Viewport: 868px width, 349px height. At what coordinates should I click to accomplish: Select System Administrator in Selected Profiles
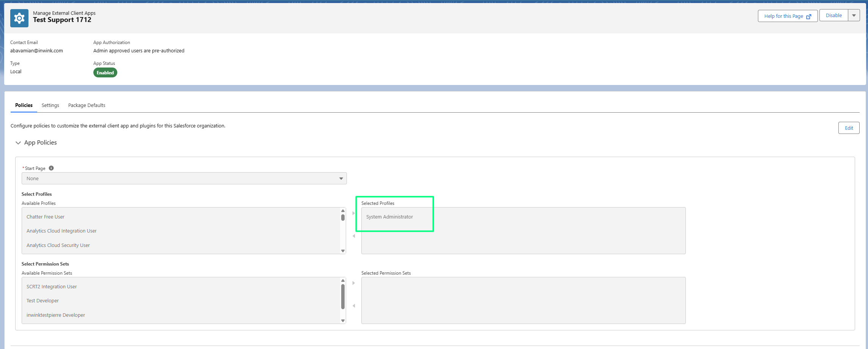pos(389,217)
